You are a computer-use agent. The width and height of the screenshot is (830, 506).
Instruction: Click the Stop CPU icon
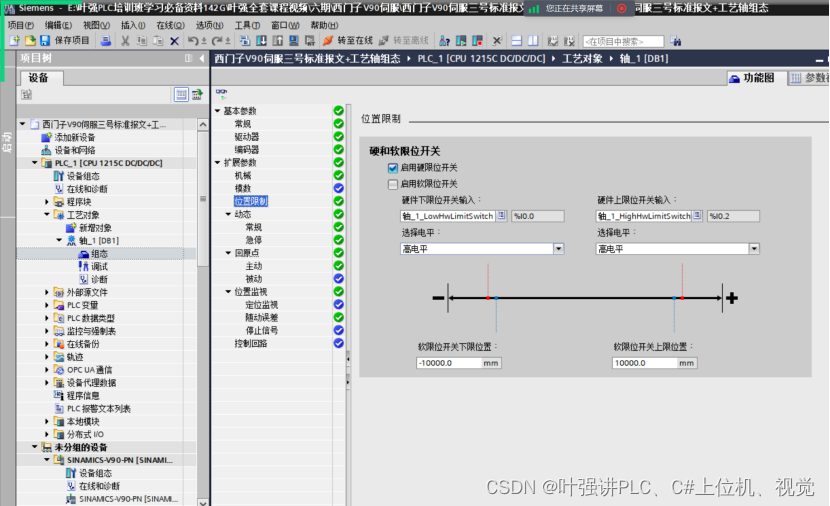point(477,41)
